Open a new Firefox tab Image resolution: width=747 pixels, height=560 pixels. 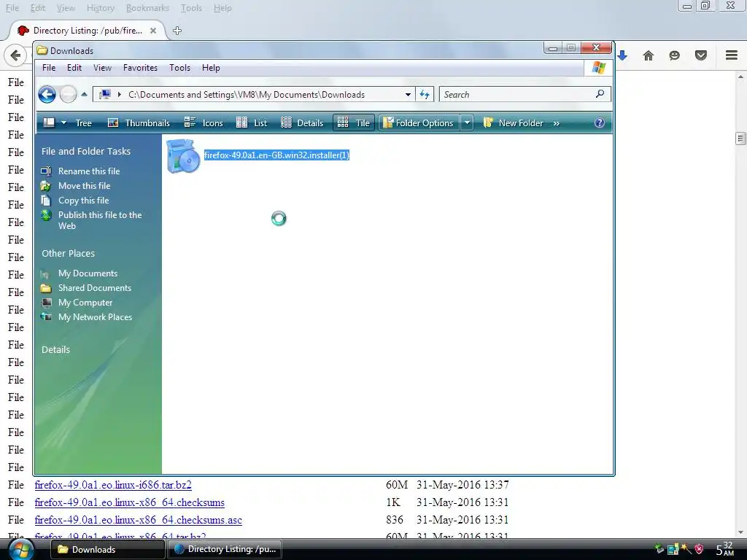click(177, 31)
